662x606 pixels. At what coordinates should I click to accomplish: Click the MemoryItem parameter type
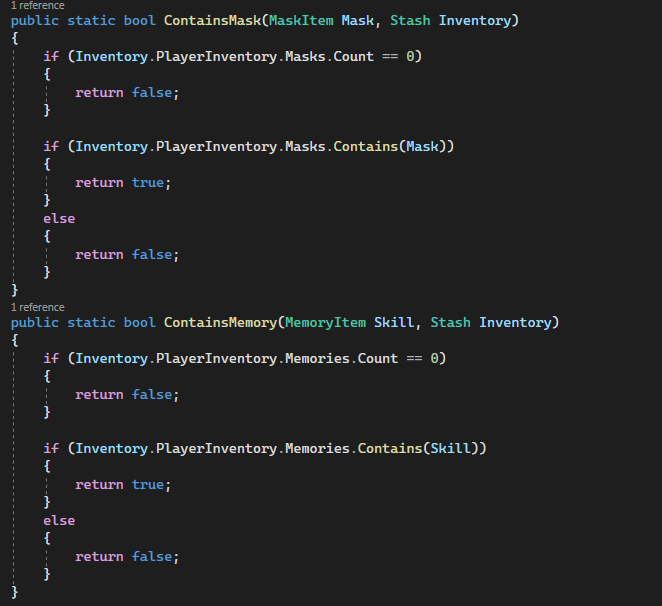coord(326,322)
